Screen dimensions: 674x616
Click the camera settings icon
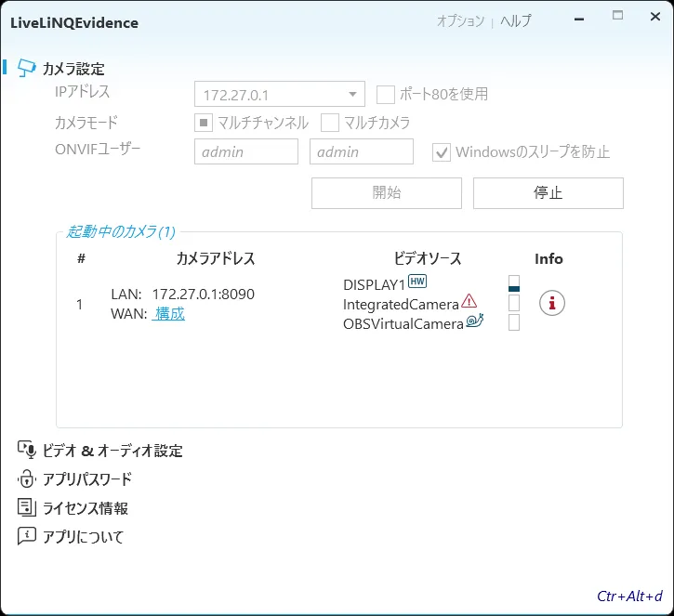point(26,68)
